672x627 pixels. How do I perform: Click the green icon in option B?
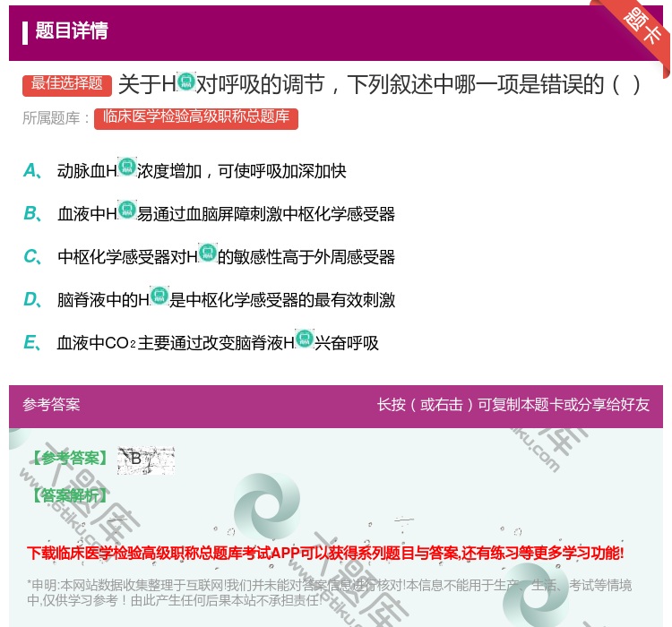point(127,210)
